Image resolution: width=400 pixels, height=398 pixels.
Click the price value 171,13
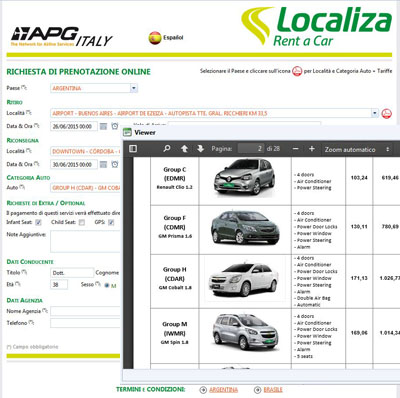pos(359,278)
